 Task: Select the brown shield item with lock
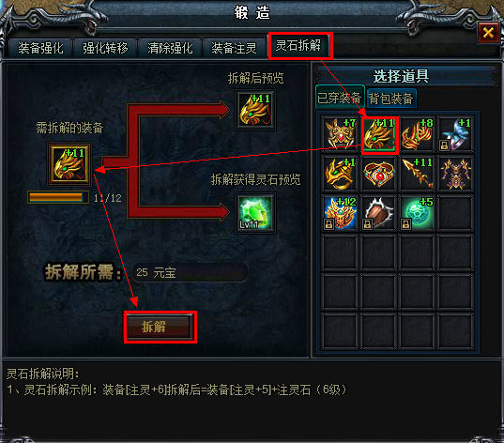(378, 212)
